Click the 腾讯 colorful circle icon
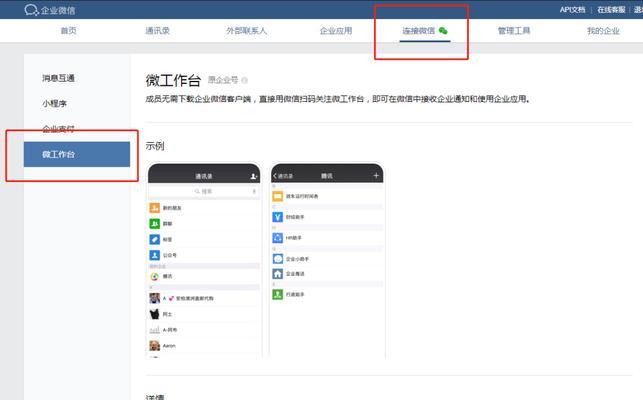The height and width of the screenshot is (400, 643). [x=155, y=277]
